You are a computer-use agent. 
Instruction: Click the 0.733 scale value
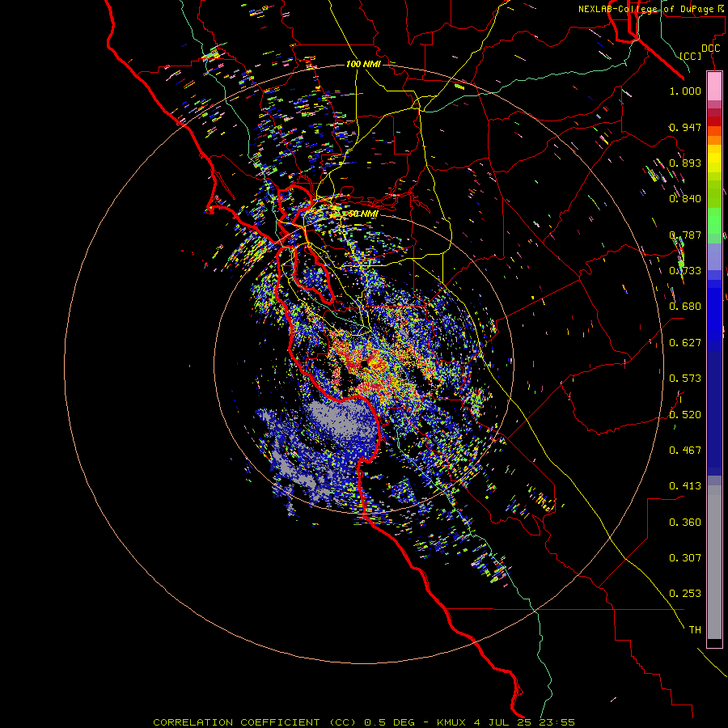pos(685,271)
